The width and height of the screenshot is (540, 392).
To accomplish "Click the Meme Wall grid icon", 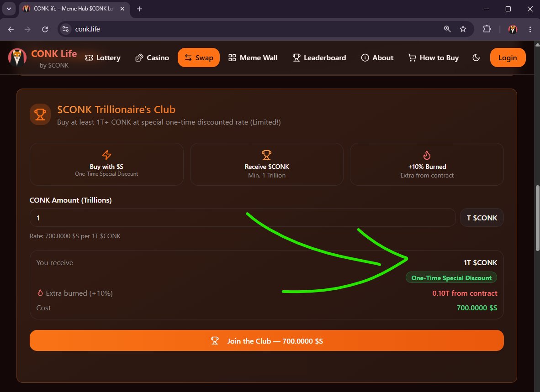I will click(x=232, y=58).
